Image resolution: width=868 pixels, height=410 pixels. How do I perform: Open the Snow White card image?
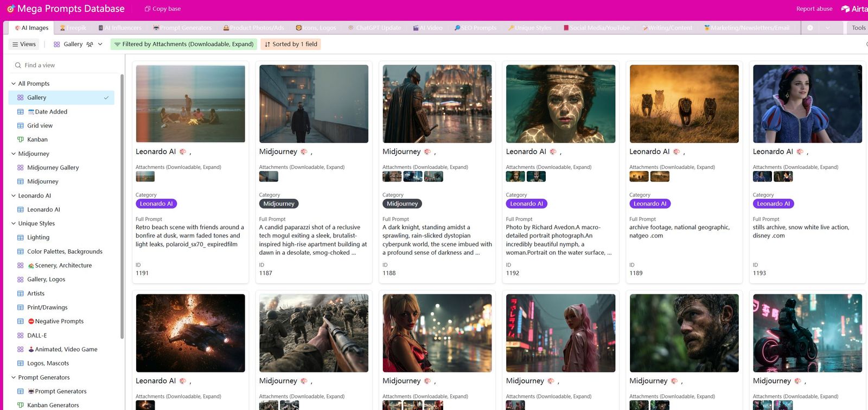pyautogui.click(x=807, y=104)
